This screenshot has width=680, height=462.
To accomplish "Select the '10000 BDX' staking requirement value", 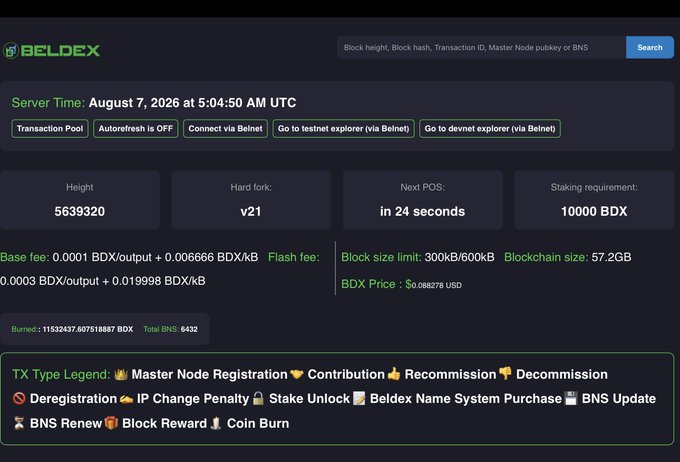I will 594,211.
